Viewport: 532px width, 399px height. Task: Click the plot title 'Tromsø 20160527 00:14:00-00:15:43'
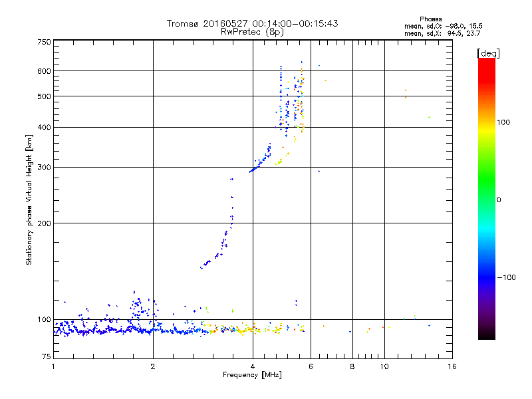(252, 23)
